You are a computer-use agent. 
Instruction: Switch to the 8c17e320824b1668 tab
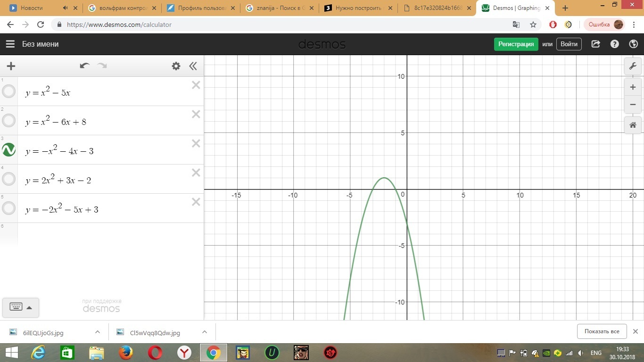(x=437, y=8)
